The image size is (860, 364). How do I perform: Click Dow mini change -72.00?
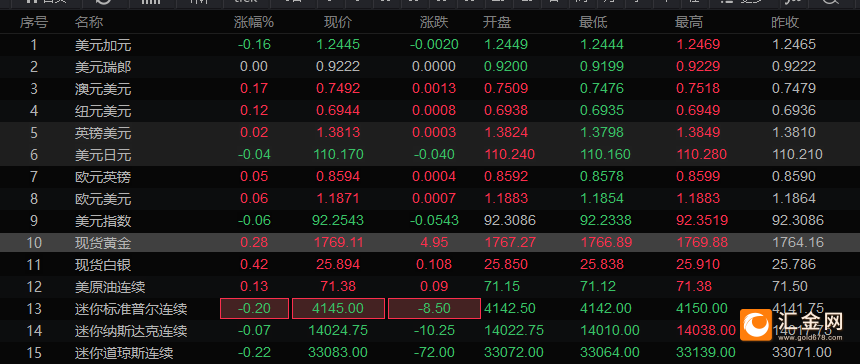pyautogui.click(x=434, y=352)
